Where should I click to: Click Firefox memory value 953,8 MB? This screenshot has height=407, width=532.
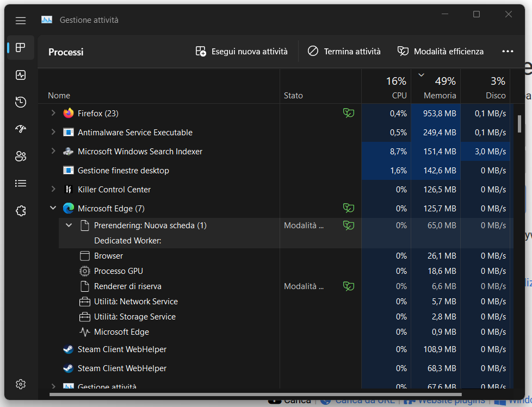pos(440,114)
